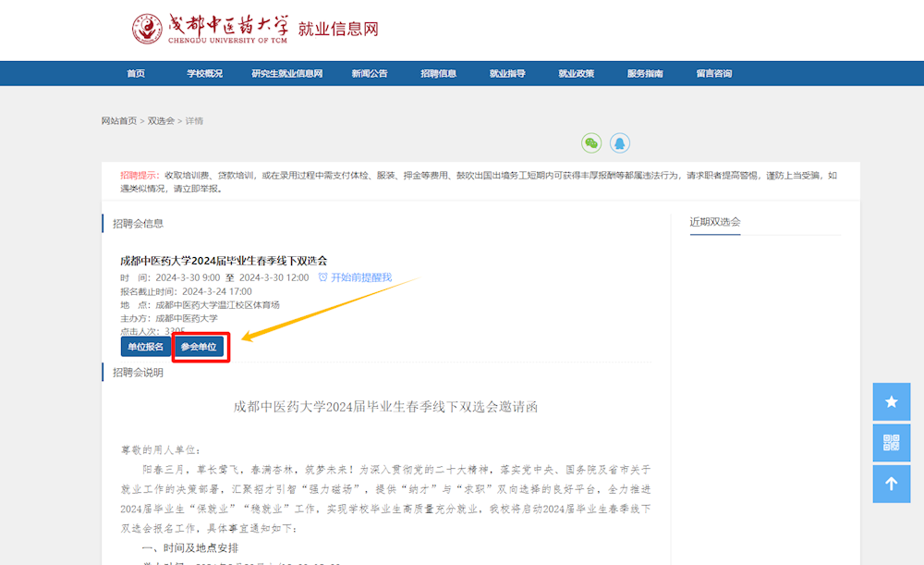Screen dimensions: 924x565
Task: Open 研究生就业信息网 menu item
Action: click(287, 73)
